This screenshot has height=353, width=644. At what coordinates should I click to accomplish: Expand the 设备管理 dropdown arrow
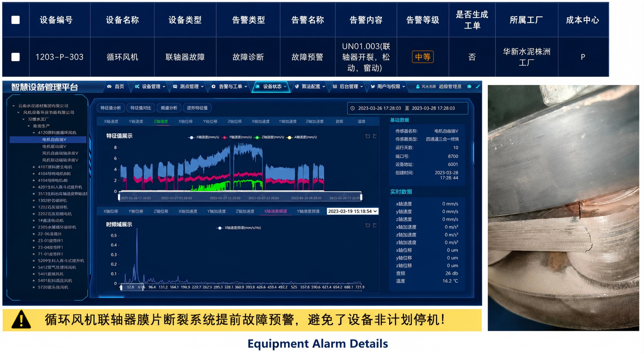point(164,87)
